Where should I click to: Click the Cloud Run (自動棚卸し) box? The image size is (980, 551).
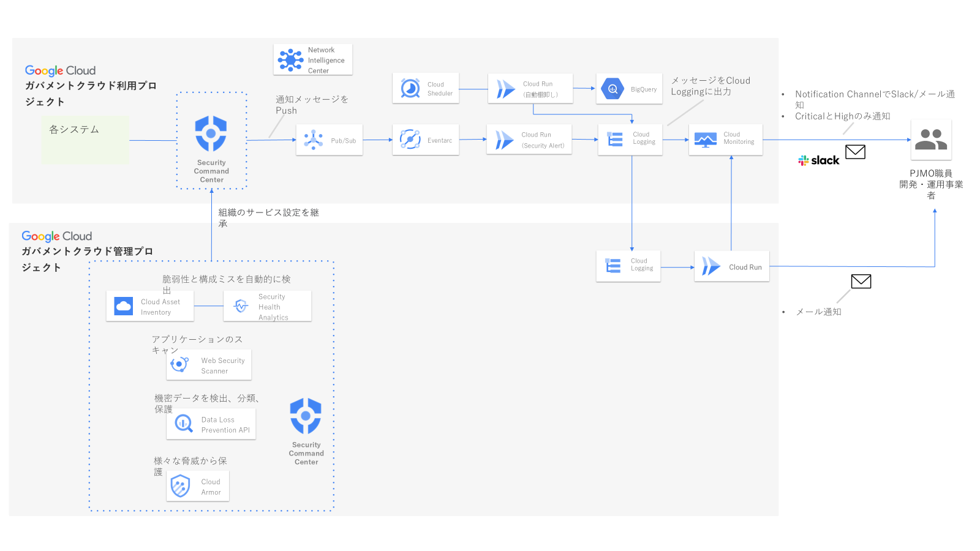(x=530, y=89)
